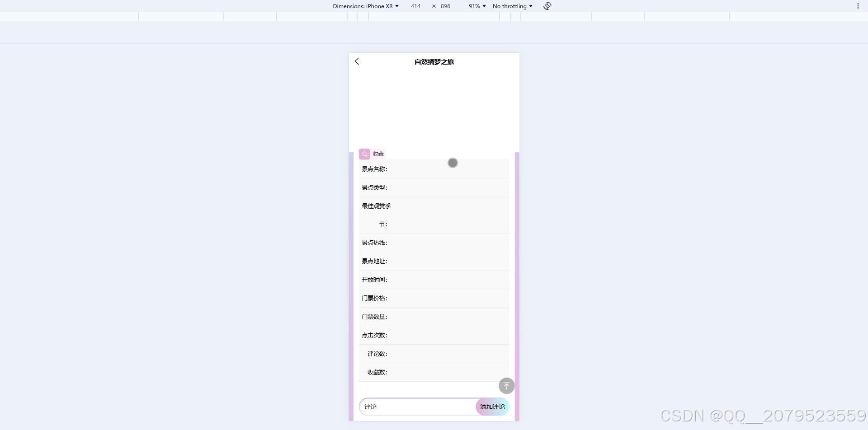The width and height of the screenshot is (868, 430).
Task: Tap the arrow inside the back-to-top button
Action: (506, 386)
